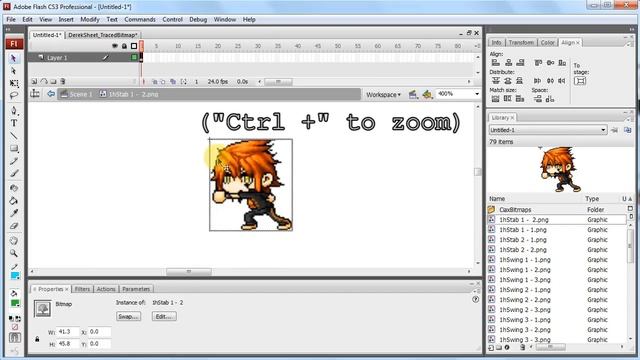
Task: Click Align horizontal center icon
Action: click(508, 62)
